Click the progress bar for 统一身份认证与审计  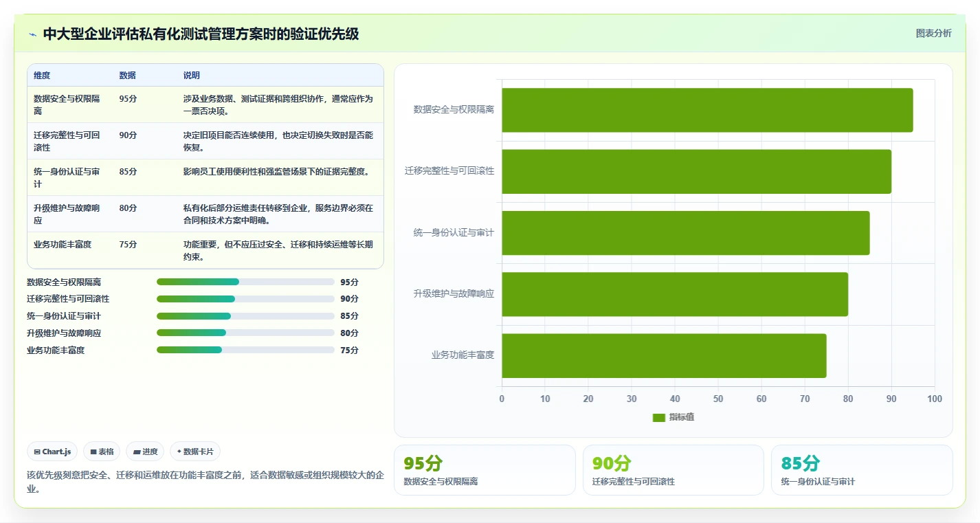[245, 316]
